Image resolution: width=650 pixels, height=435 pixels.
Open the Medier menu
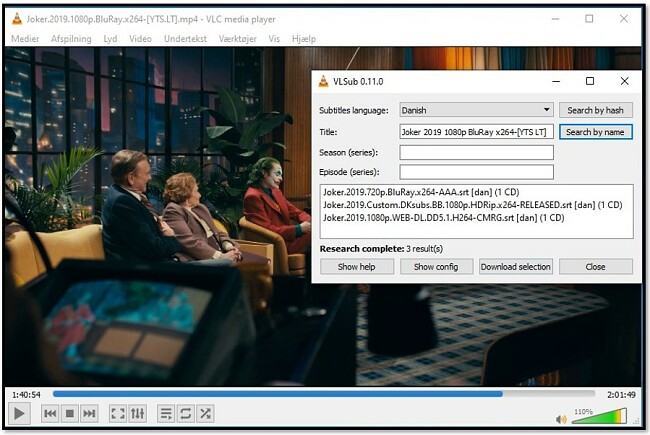click(25, 39)
